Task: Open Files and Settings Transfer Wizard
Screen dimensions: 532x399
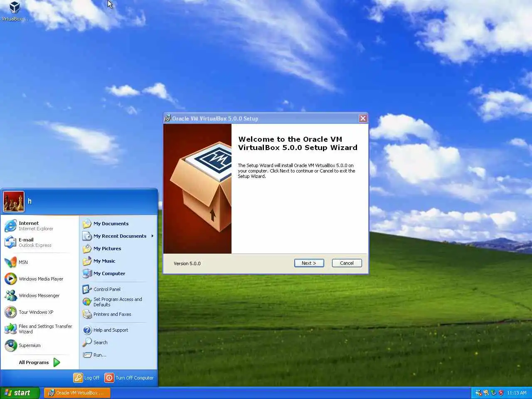Action: (x=40, y=329)
